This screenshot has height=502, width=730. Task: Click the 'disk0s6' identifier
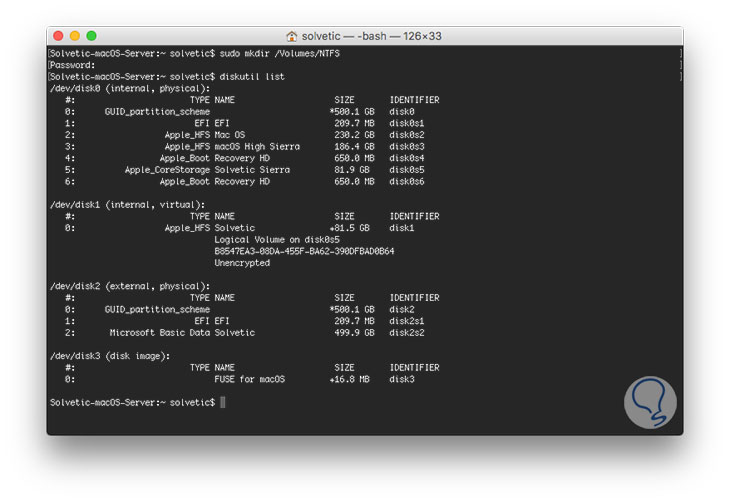coord(406,182)
